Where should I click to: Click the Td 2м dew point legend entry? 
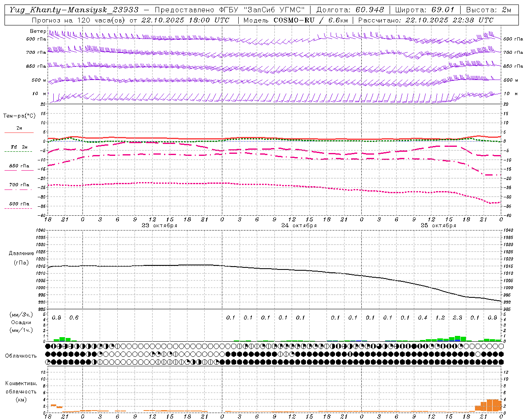tap(19, 147)
